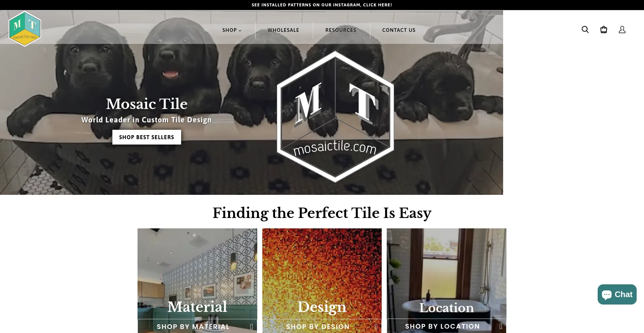Open the account profile icon
This screenshot has width=644, height=333.
pos(622,30)
